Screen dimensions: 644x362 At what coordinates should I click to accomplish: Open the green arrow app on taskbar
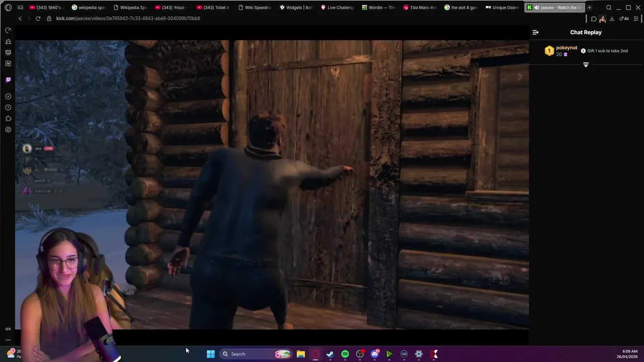pyautogui.click(x=389, y=354)
